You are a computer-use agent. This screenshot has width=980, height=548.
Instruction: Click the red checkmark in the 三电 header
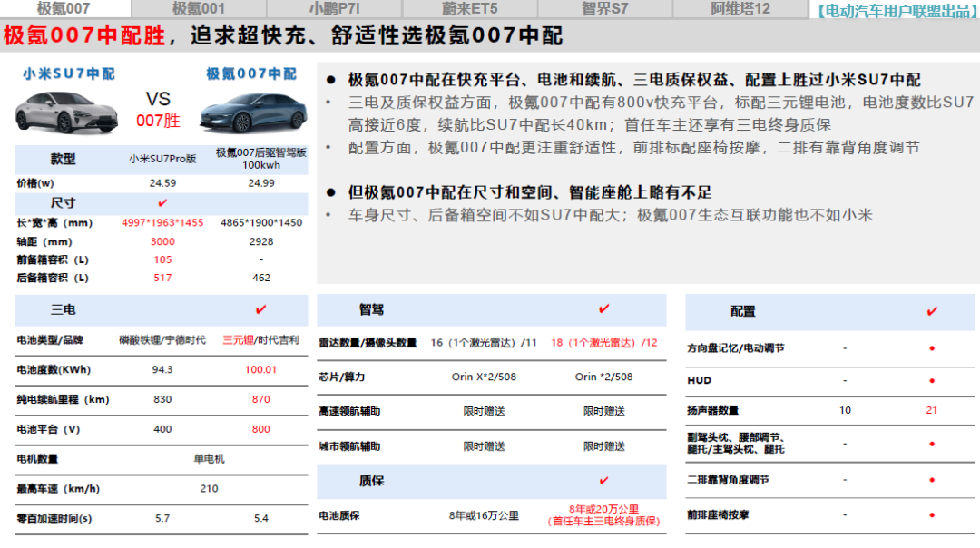pos(260,309)
